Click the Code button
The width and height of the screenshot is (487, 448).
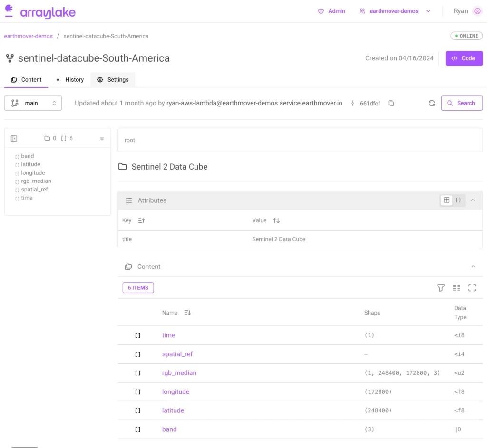coord(464,58)
